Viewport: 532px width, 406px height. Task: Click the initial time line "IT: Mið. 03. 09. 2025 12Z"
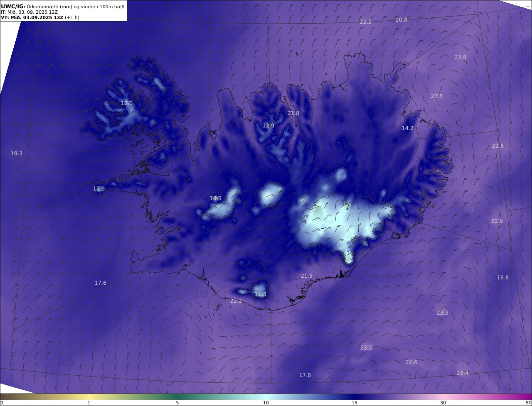pos(29,12)
